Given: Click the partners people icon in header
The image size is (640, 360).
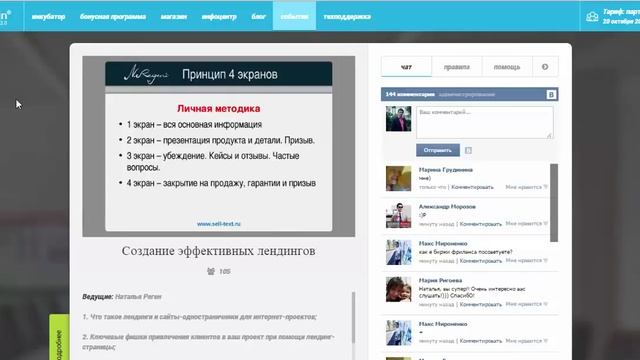Looking at the screenshot, I should pyautogui.click(x=592, y=17).
